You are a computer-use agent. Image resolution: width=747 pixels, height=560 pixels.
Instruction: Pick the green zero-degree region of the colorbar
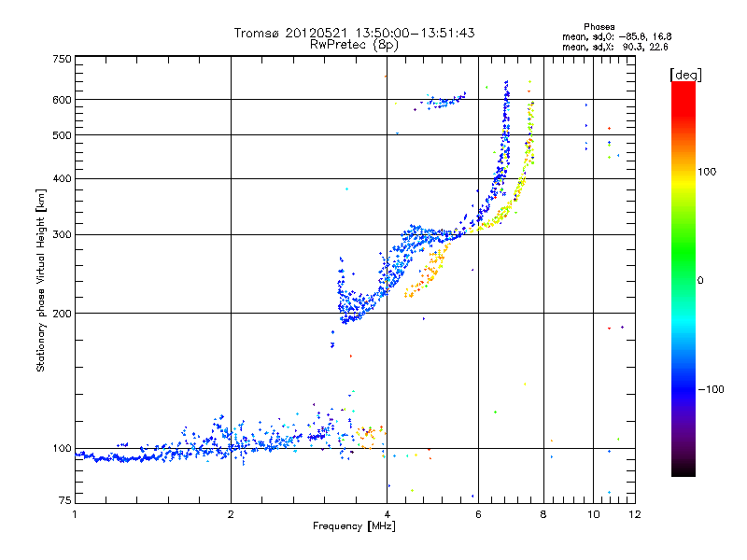[x=684, y=280]
